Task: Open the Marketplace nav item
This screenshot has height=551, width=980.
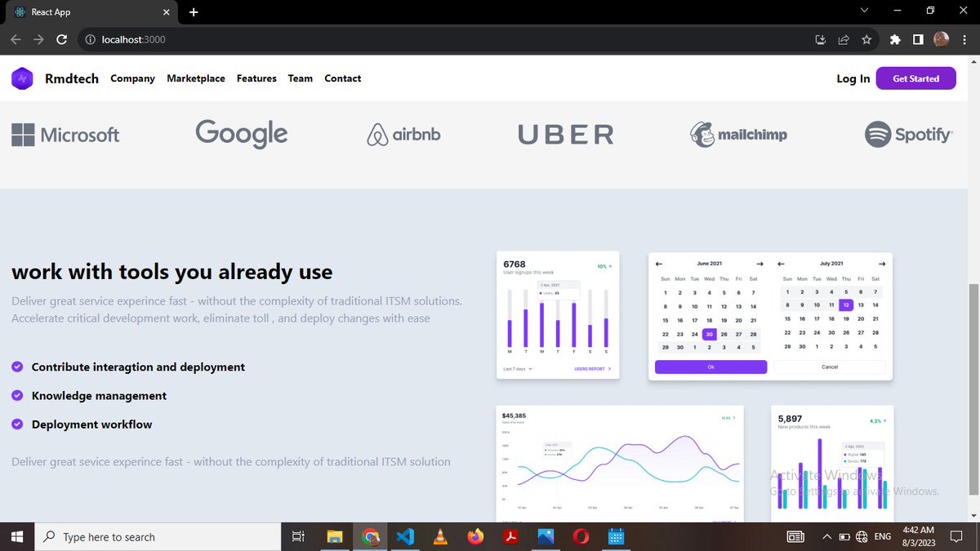Action: click(x=196, y=78)
